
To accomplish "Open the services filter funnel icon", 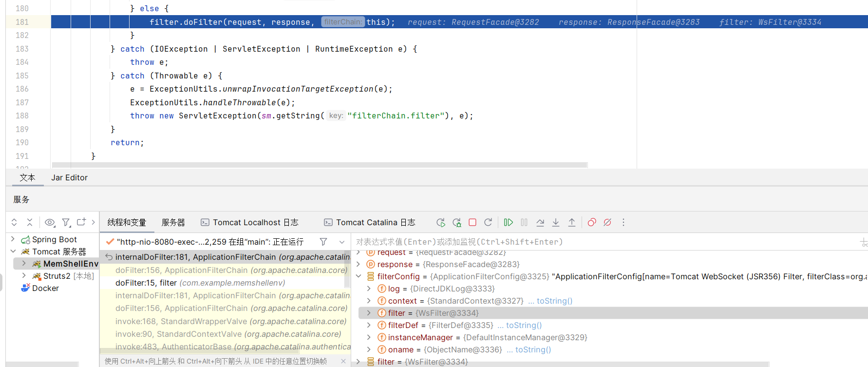I will point(66,222).
